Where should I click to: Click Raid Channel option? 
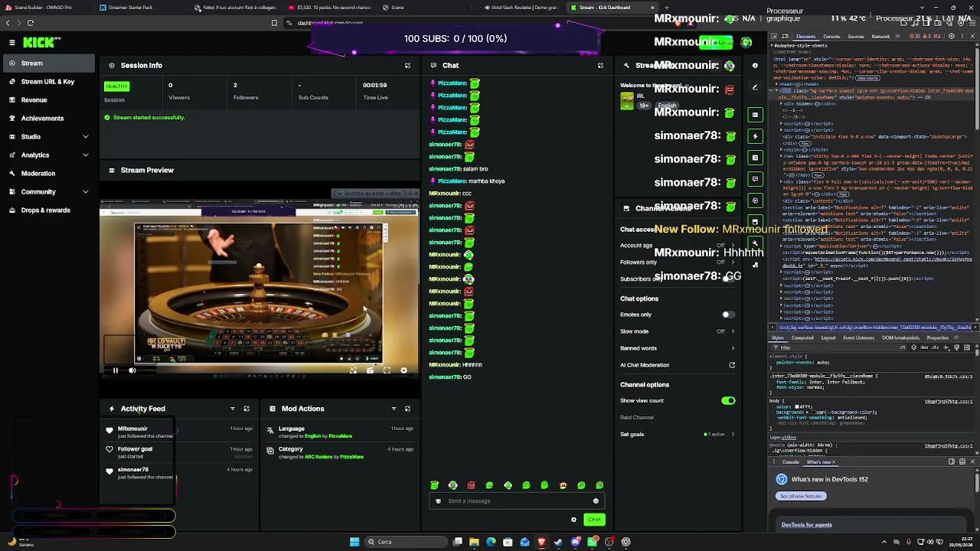(637, 418)
